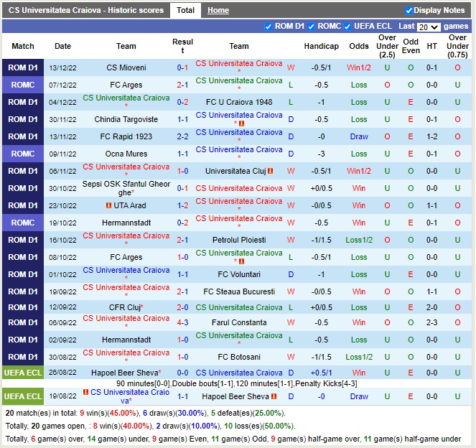Click the CS Mioveni team name
Image resolution: width=476 pixels, height=448 pixels.
126,68
